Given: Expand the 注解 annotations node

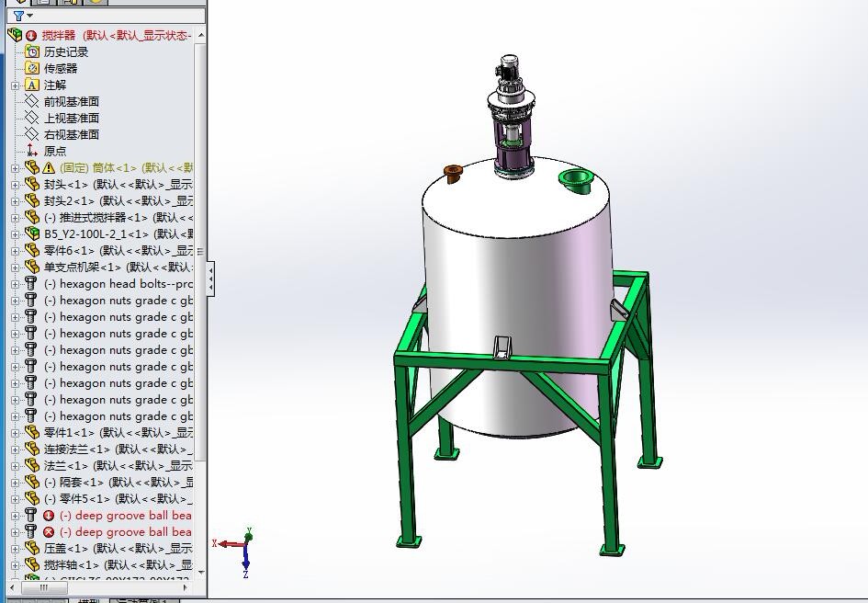Looking at the screenshot, I should [x=15, y=85].
